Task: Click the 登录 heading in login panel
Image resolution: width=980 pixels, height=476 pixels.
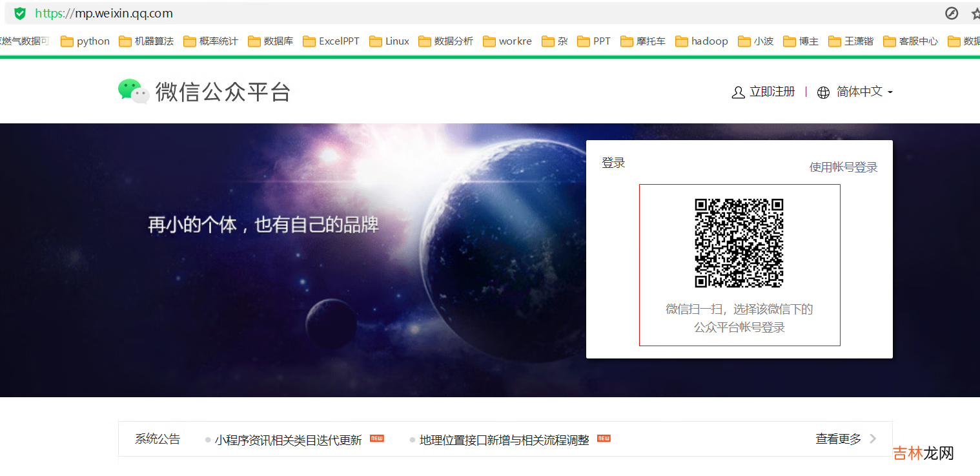Action: 613,163
